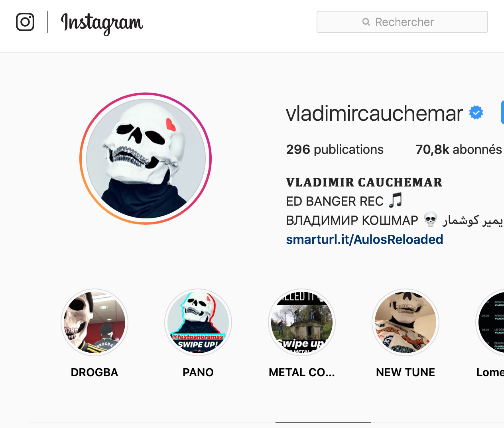Screen dimensions: 504x428
Task: Click the 296 publications count
Action: click(x=335, y=149)
